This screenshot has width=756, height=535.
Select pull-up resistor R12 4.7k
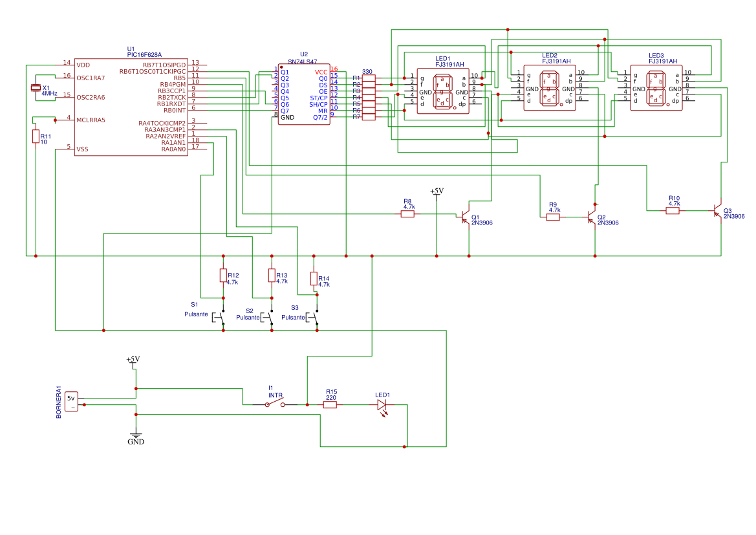coord(223,276)
